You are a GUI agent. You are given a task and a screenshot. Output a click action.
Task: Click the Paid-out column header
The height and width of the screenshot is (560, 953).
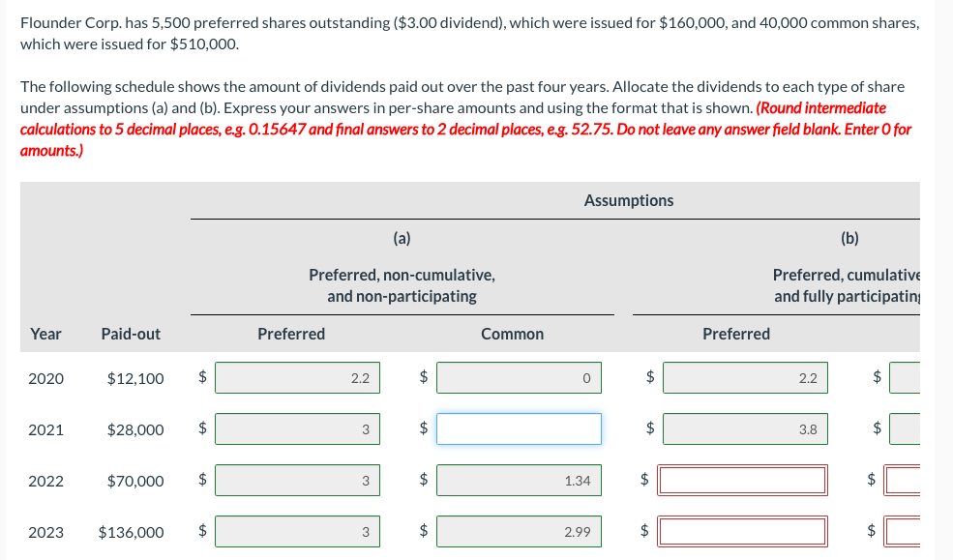coord(131,334)
